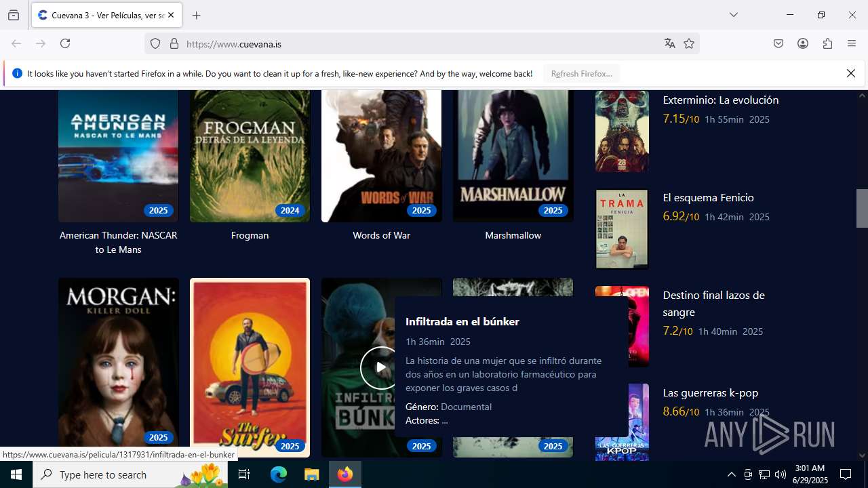Open the Windows Start menu
Viewport: 868px width, 488px height.
[x=16, y=474]
